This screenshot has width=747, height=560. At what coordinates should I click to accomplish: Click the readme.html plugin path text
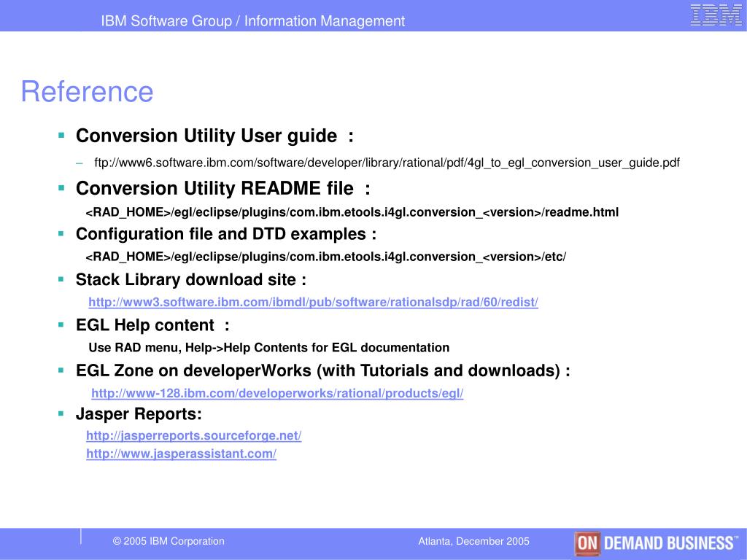point(352,212)
